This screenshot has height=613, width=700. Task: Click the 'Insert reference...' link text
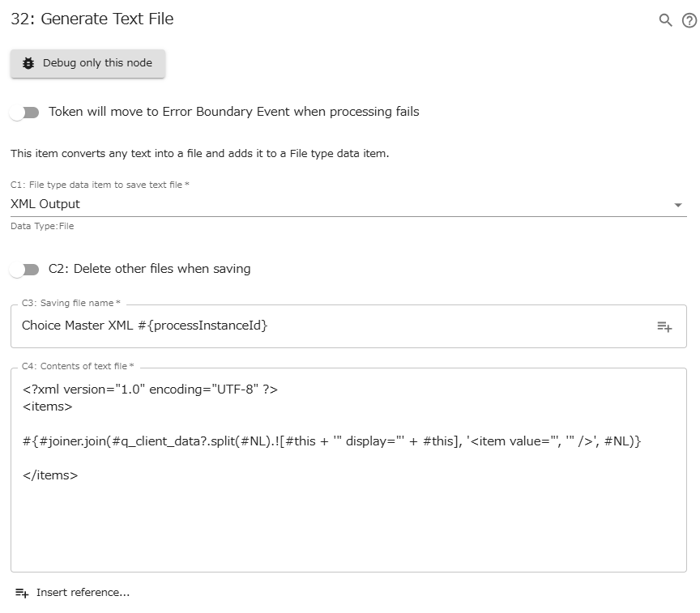(83, 593)
